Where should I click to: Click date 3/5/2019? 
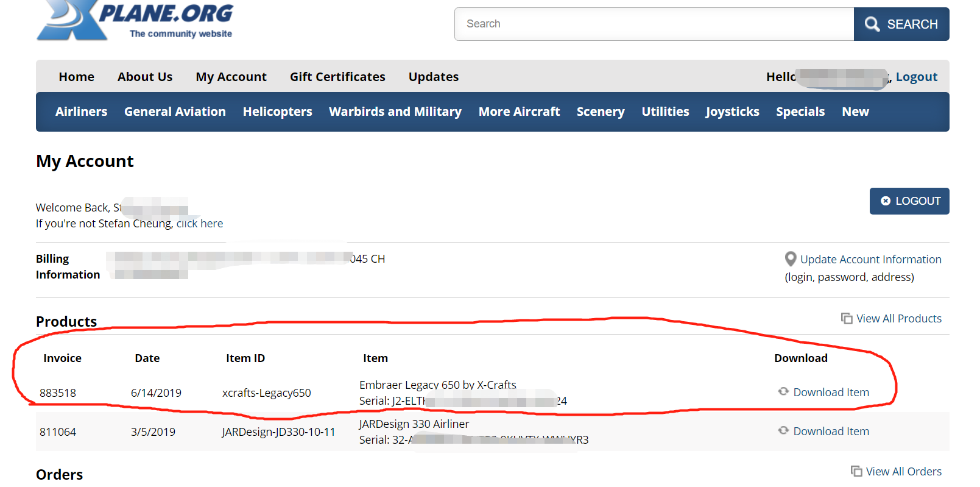tap(153, 432)
